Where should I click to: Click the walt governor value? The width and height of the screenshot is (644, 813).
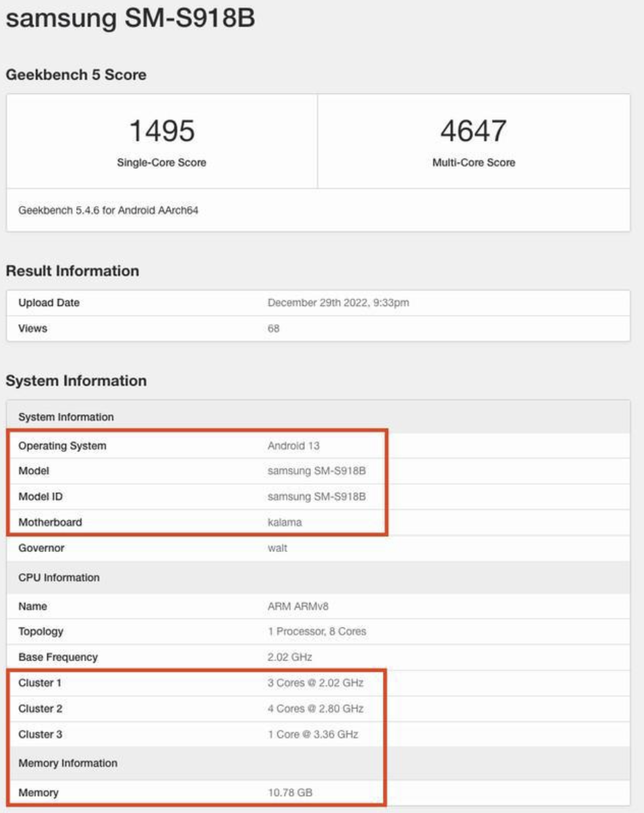click(277, 548)
